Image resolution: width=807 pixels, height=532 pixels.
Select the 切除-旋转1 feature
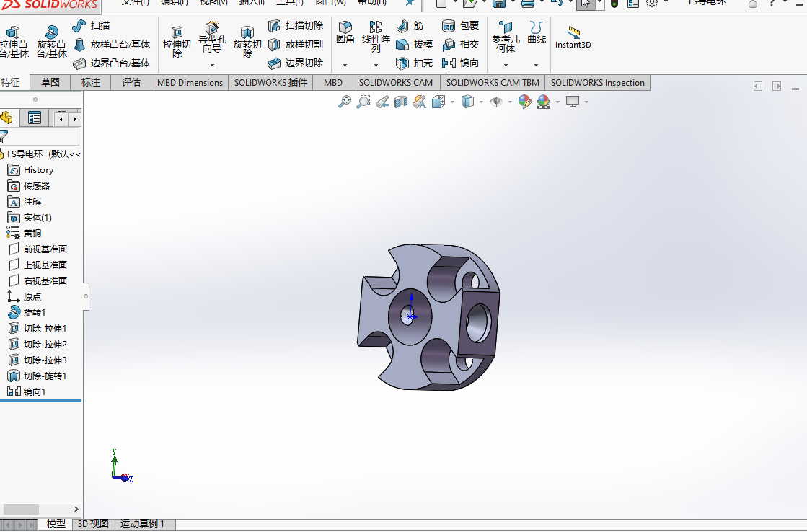pyautogui.click(x=38, y=376)
